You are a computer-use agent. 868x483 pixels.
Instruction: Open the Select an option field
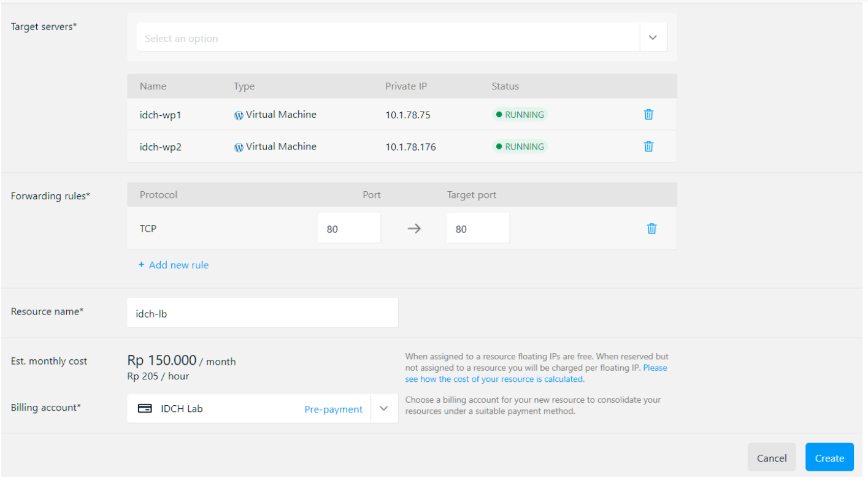pyautogui.click(x=388, y=38)
